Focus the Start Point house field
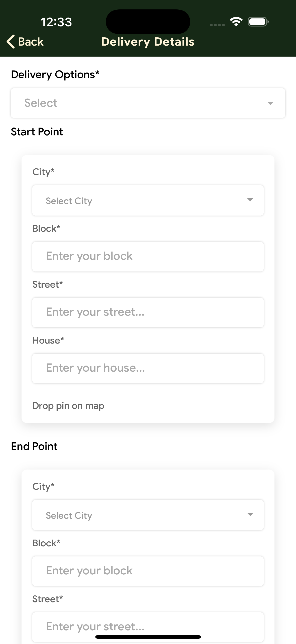Image resolution: width=296 pixels, height=644 pixels. tap(148, 368)
